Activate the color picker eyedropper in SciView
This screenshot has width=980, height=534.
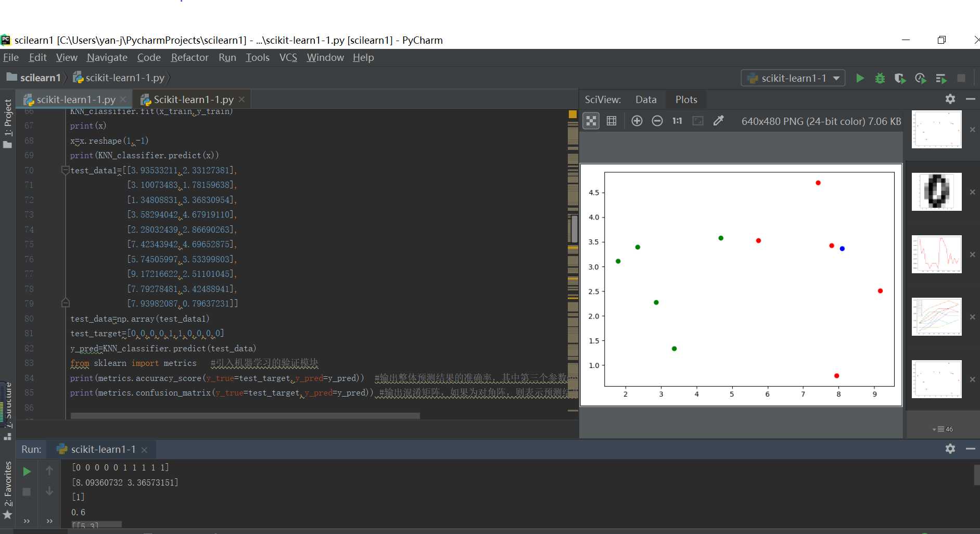coord(718,121)
